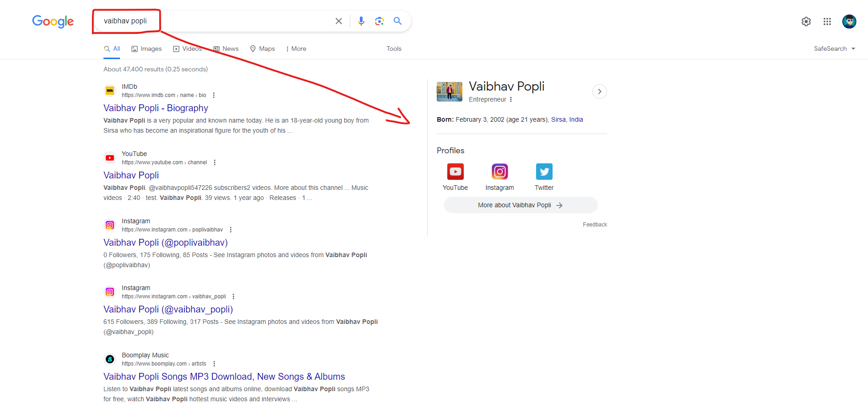Click the vaibhav_popli Instagram result favicon
This screenshot has height=420, width=868.
click(110, 292)
